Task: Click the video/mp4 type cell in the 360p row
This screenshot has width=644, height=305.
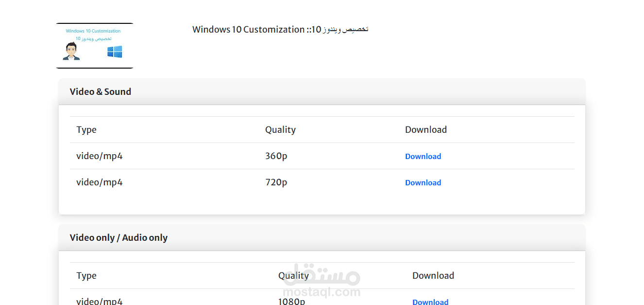Action: [x=100, y=156]
